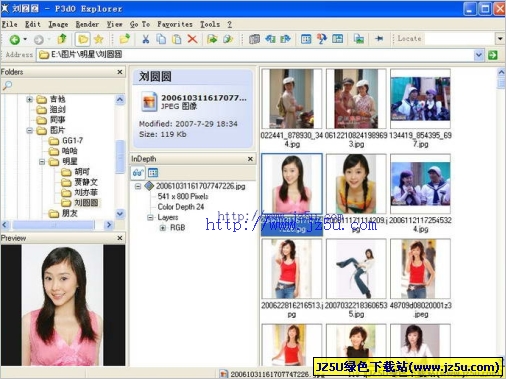
Task: Click the rotate left toolbar icon
Action: [x=270, y=39]
